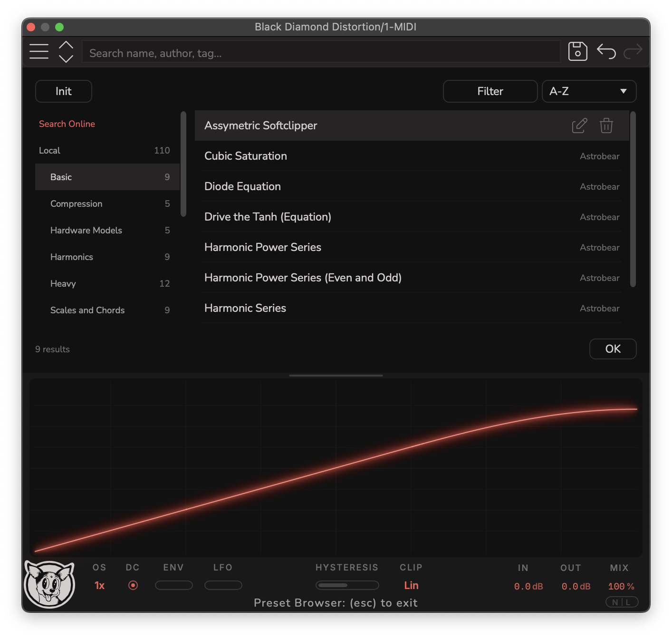Select the Scales and Chords category
The height and width of the screenshot is (638, 672).
pyautogui.click(x=107, y=310)
